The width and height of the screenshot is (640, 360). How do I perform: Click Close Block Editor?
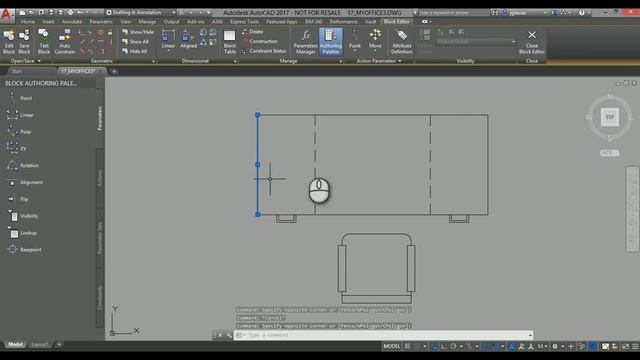click(x=532, y=42)
